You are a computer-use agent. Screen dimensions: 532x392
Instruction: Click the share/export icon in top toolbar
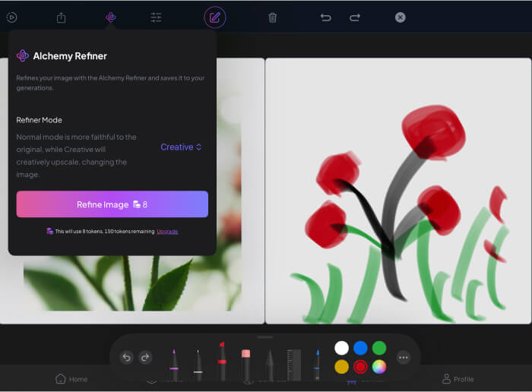point(62,17)
